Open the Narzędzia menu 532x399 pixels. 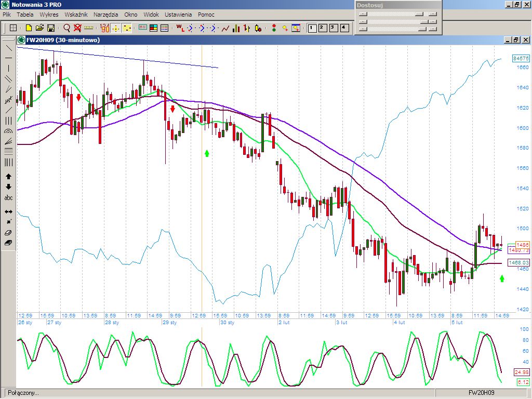[x=106, y=15]
